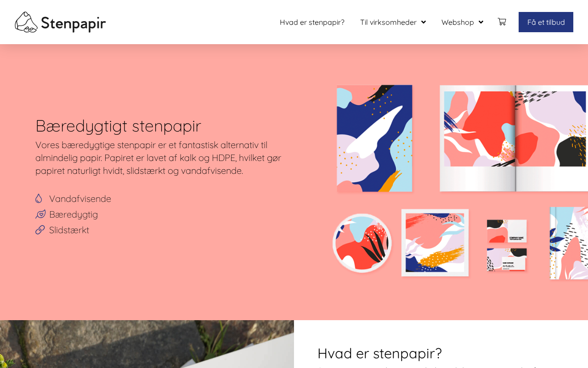Viewport: 588px width, 368px height.
Task: Click the stone photo at bottom left
Action: coord(147,344)
